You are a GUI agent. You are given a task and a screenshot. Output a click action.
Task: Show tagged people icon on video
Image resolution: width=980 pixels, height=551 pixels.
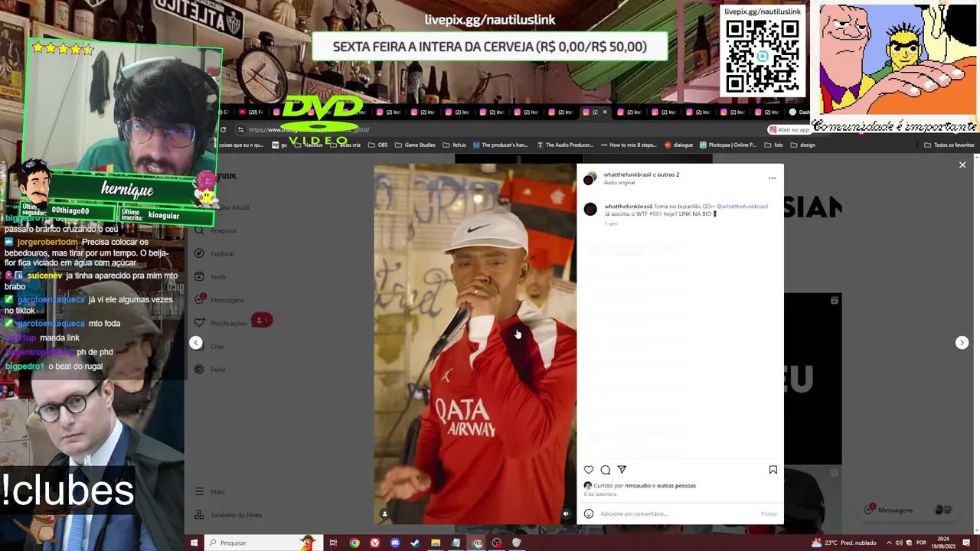click(384, 514)
